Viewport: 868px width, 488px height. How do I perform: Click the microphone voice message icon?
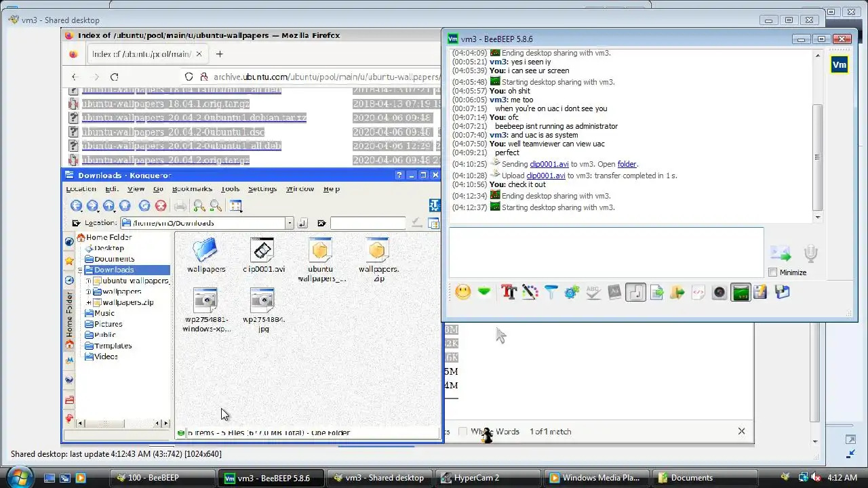point(810,253)
